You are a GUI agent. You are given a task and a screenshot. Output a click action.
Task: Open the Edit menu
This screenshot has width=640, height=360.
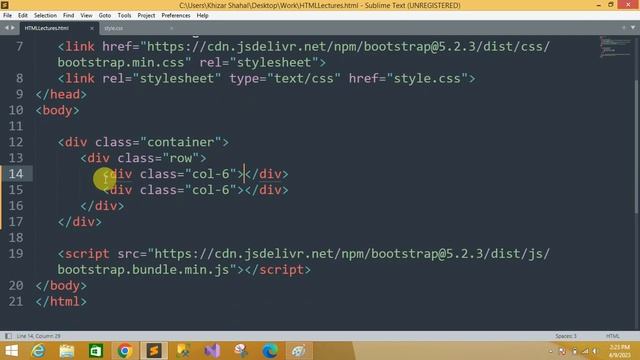pos(22,16)
